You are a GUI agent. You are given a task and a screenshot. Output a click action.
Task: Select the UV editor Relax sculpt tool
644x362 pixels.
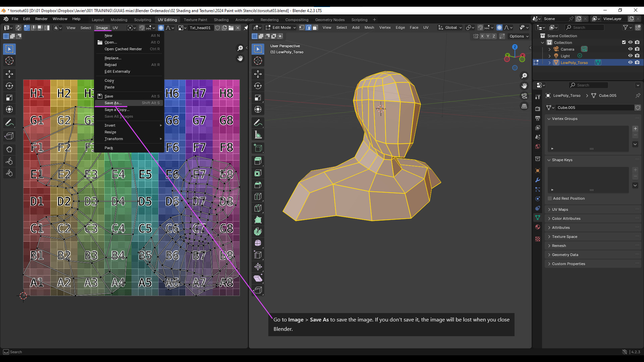[9, 161]
